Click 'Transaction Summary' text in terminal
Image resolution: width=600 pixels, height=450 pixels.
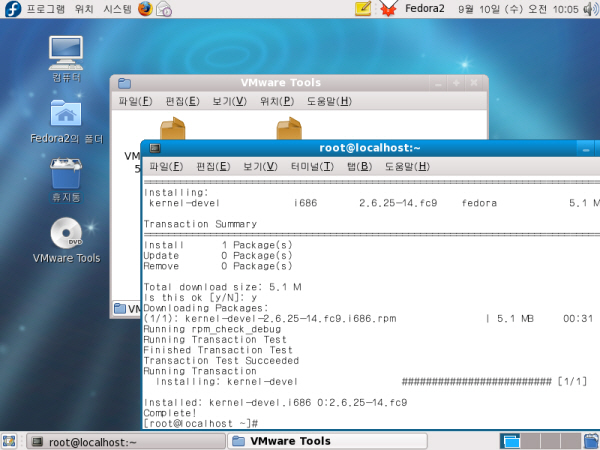tap(200, 224)
